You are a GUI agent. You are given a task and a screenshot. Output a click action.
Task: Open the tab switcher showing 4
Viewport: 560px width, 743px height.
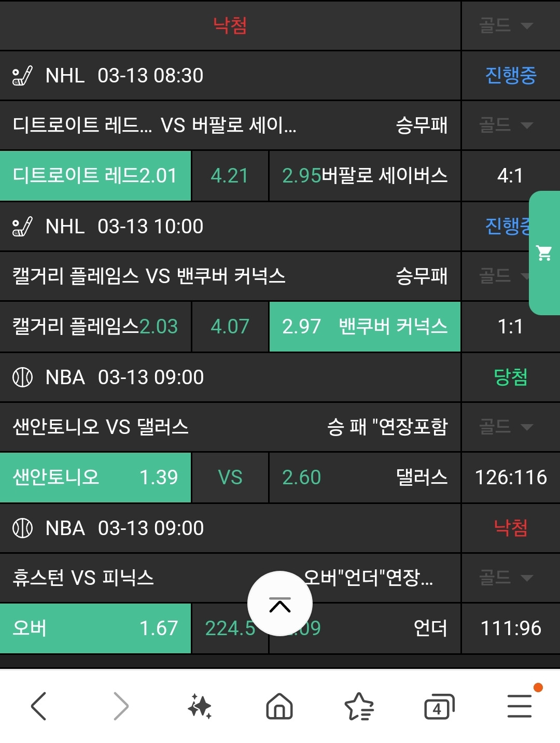tap(439, 706)
